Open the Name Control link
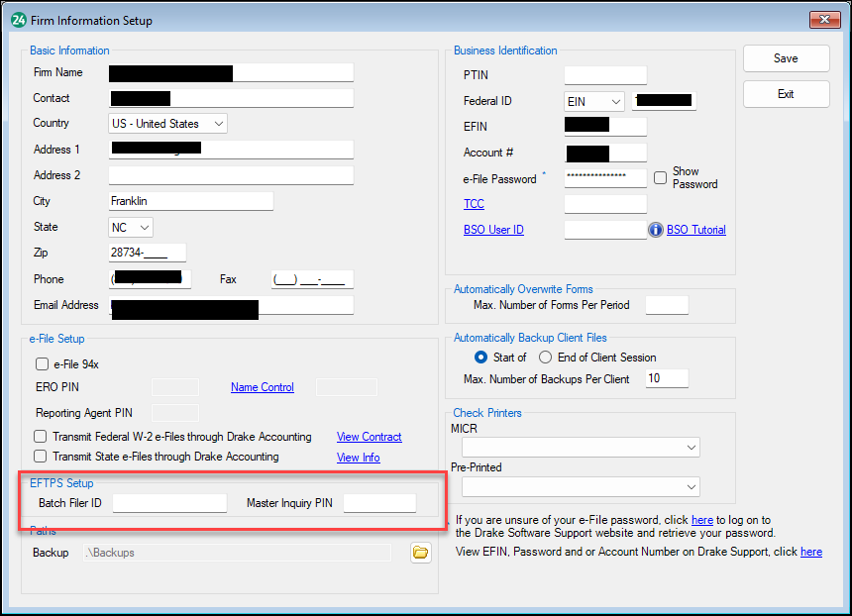The image size is (852, 616). coord(262,387)
